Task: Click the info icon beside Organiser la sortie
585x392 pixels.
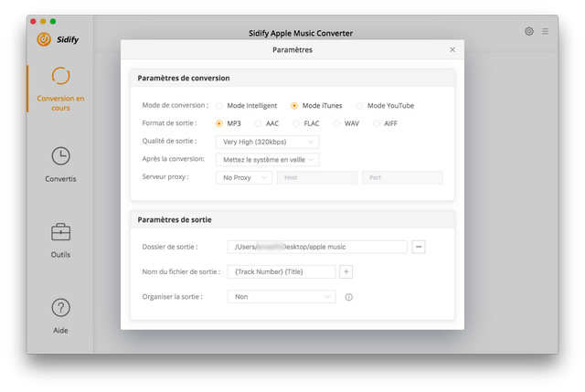Action: pyautogui.click(x=348, y=297)
